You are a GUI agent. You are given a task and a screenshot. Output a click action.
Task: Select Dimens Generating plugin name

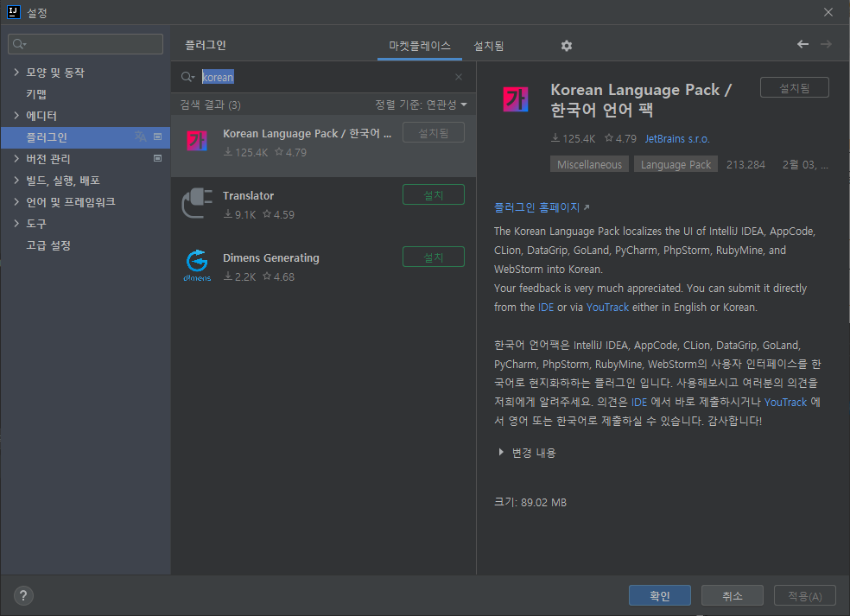point(271,258)
